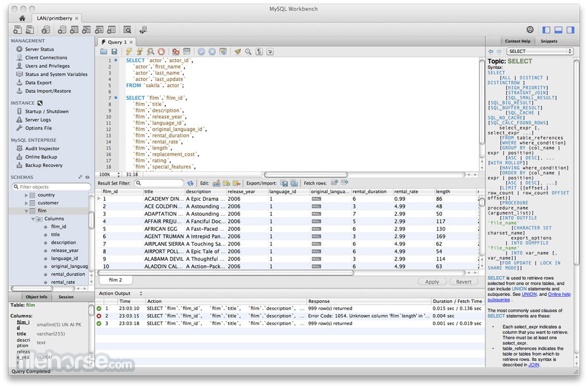Create a new stored procedure from the main toolbar
The image size is (588, 388).
99,29
